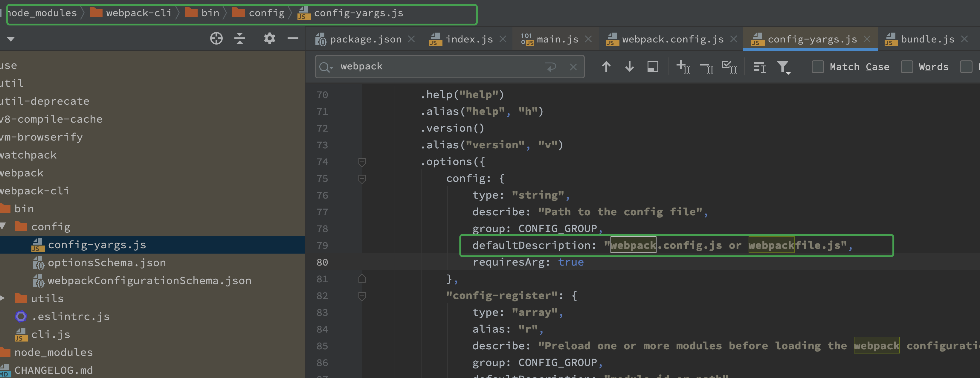Clear the webpack search text
The height and width of the screenshot is (378, 980).
coord(573,67)
